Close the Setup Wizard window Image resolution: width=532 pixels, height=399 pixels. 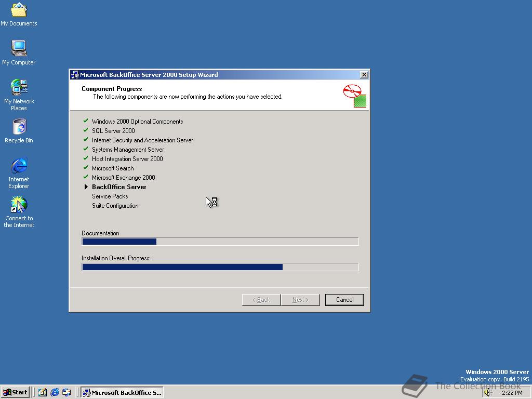point(364,75)
